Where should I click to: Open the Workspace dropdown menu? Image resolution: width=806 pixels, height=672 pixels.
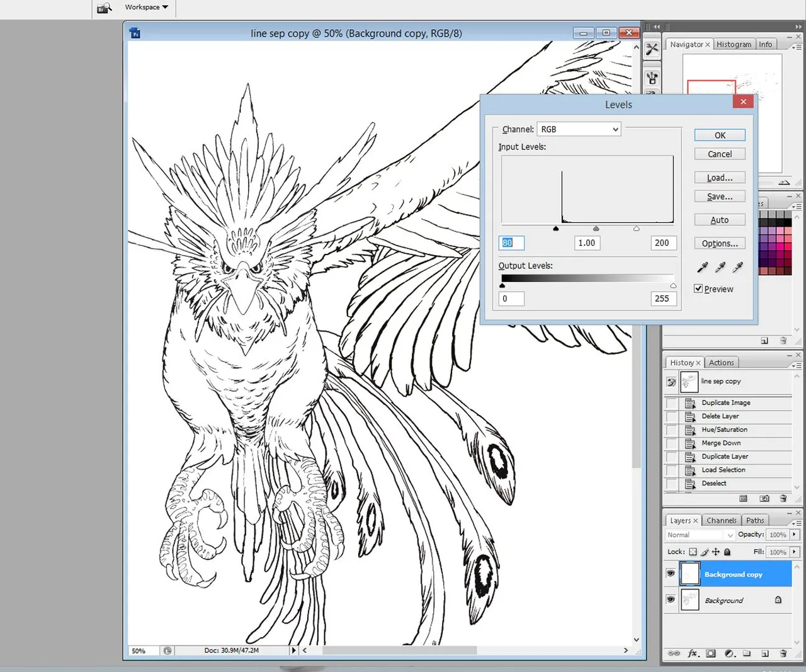pyautogui.click(x=146, y=7)
